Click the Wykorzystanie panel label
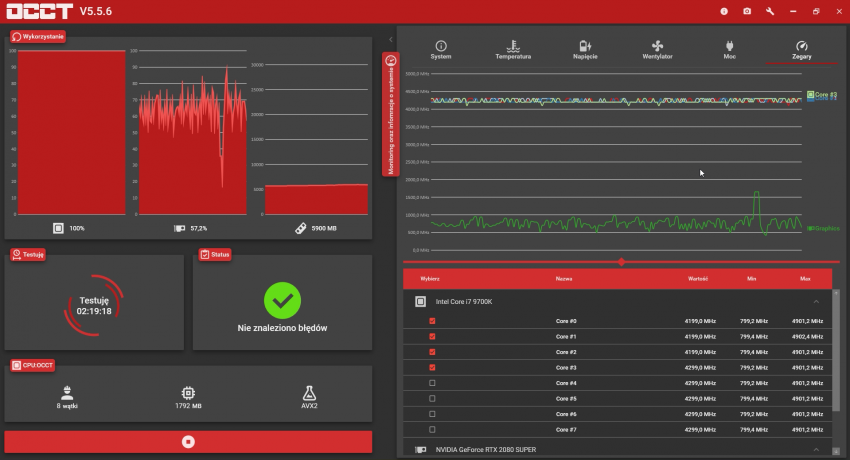The width and height of the screenshot is (850, 460). coord(38,37)
